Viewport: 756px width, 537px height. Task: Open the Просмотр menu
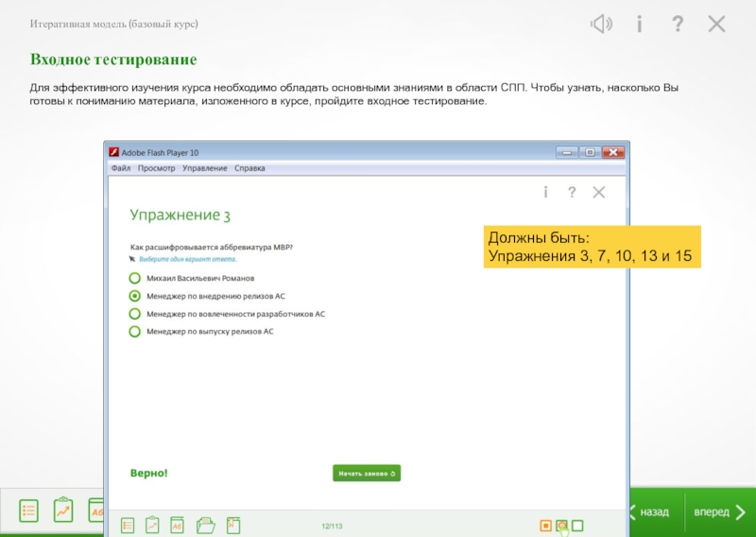[x=156, y=168]
